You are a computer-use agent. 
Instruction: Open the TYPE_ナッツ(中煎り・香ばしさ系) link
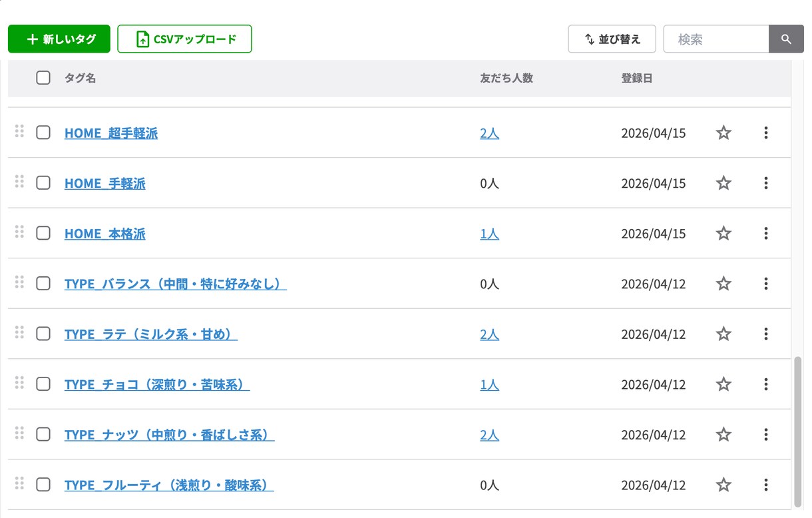tap(170, 435)
